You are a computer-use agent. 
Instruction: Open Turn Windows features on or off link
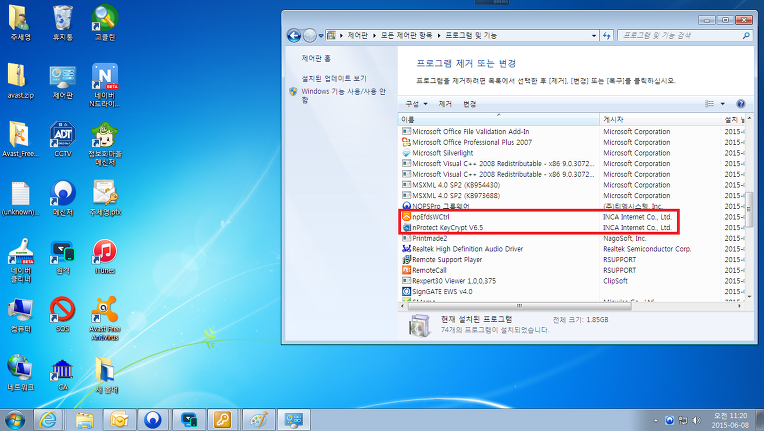pyautogui.click(x=343, y=95)
